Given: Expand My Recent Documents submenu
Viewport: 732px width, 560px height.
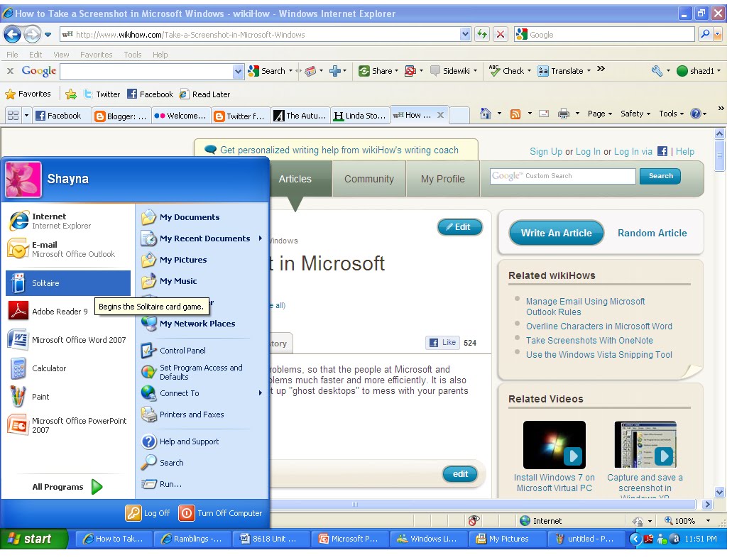Looking at the screenshot, I should [261, 238].
